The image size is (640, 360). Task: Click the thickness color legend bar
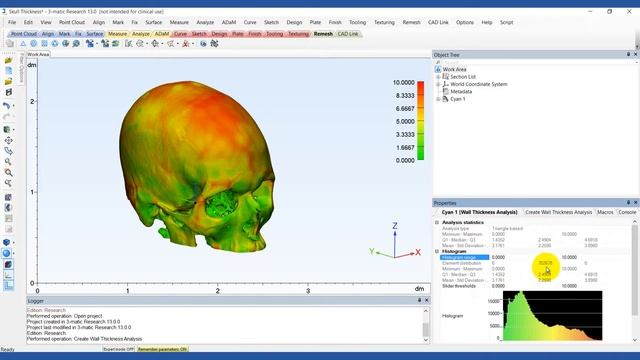pyautogui.click(x=420, y=121)
